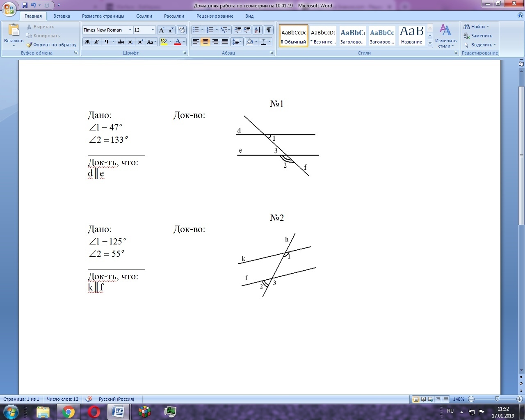
Task: Save the document from Quick Access toolbar
Action: 25,5
